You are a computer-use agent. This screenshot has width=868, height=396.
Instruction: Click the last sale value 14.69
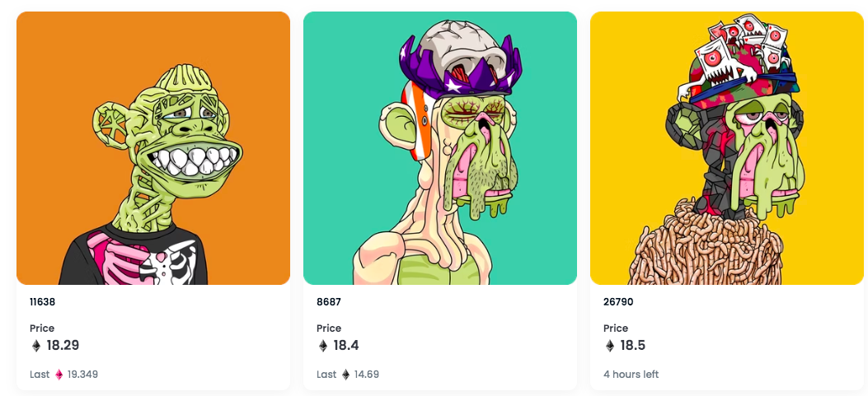367,375
